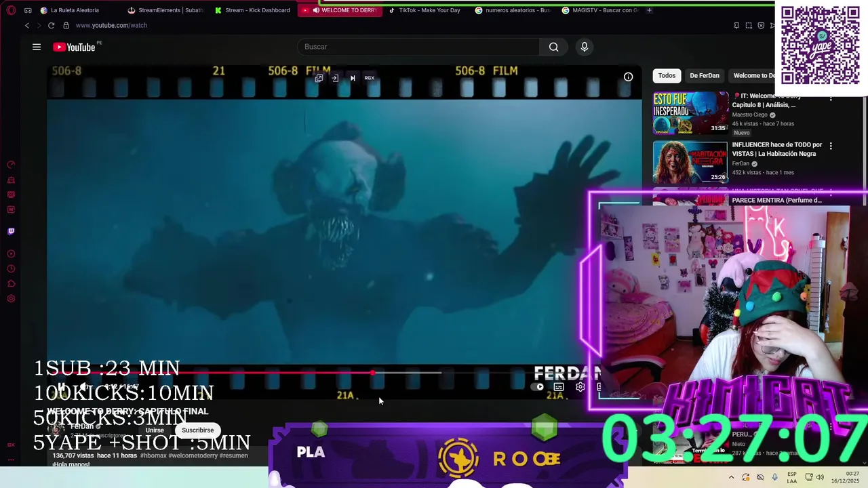Select the Todos filter chip
Image resolution: width=868 pixels, height=488 pixels.
click(667, 75)
